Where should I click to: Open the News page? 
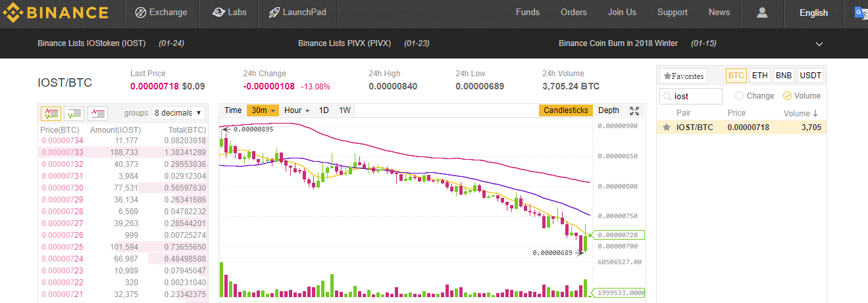719,12
